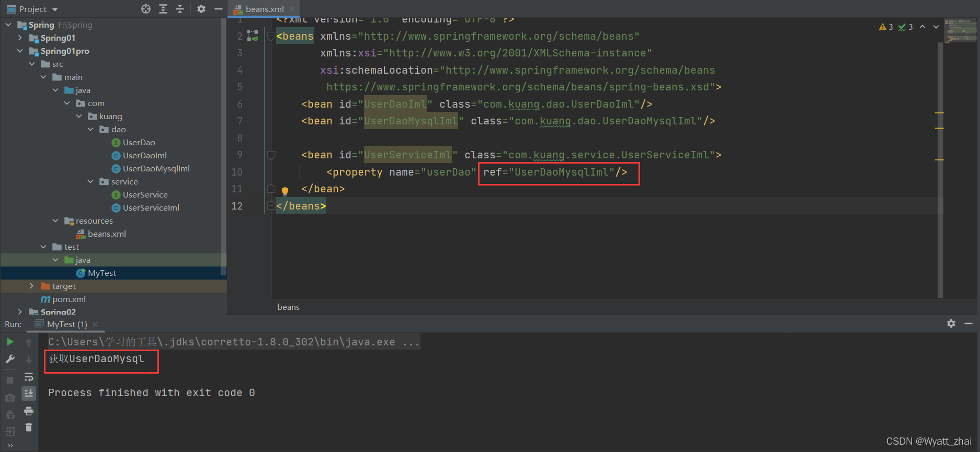The image size is (980, 452).
Task: Click the Expand All icon in Project panel
Action: [x=163, y=9]
